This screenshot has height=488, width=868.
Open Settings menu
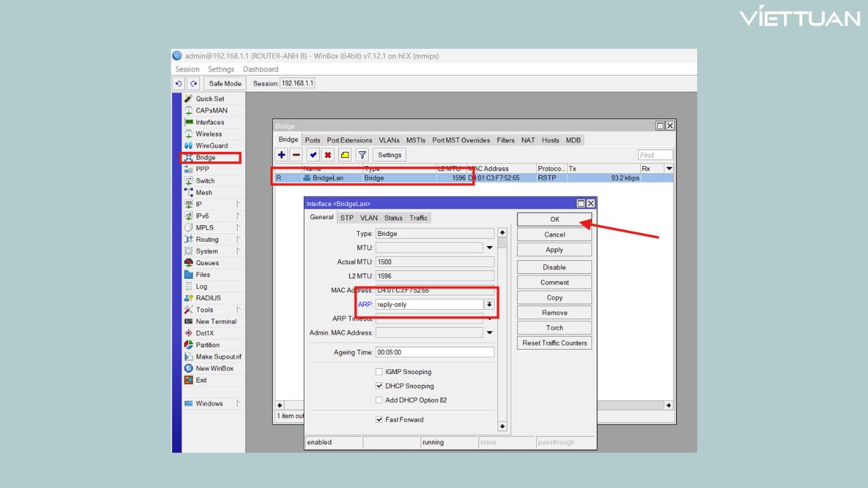221,69
